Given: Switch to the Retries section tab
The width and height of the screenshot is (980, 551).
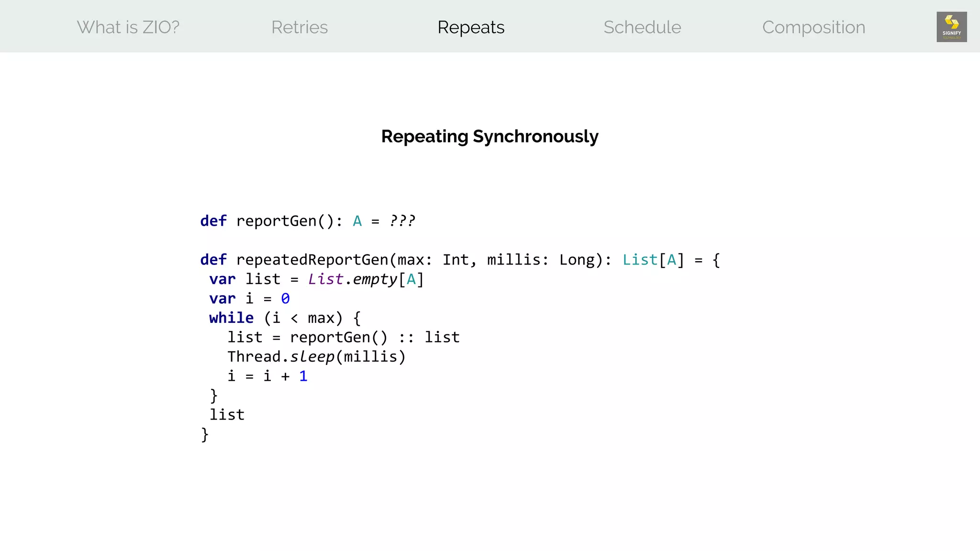Looking at the screenshot, I should tap(300, 27).
